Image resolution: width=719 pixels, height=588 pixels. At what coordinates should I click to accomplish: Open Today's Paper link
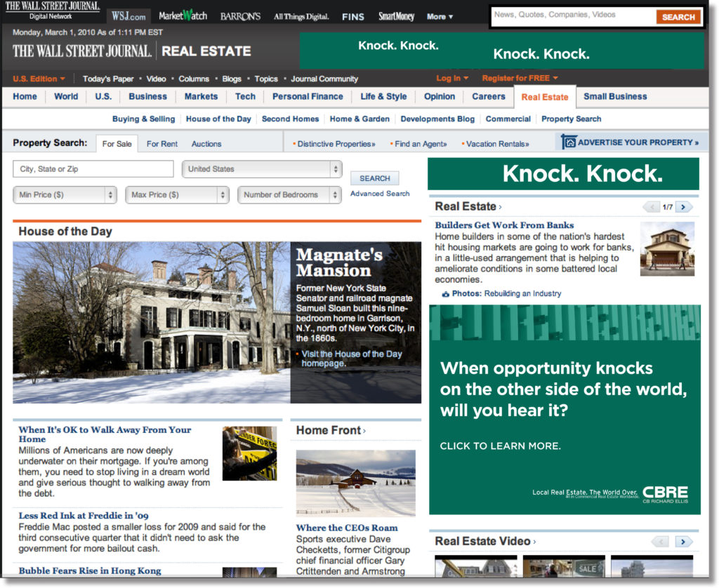click(108, 79)
